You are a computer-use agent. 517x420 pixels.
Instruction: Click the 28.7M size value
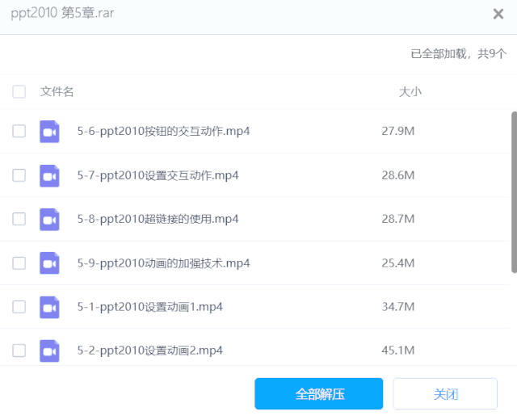[x=398, y=219]
